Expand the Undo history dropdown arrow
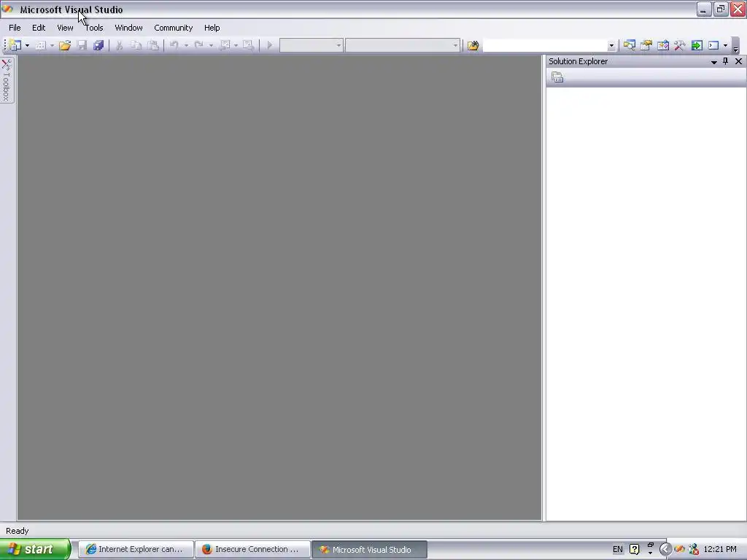 [186, 46]
